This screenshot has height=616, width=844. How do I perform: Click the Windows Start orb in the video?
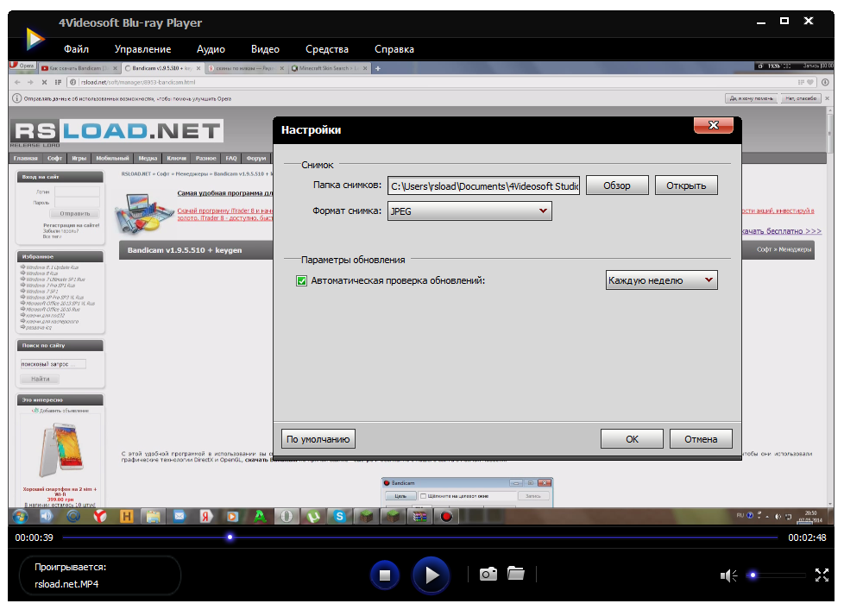click(x=20, y=517)
